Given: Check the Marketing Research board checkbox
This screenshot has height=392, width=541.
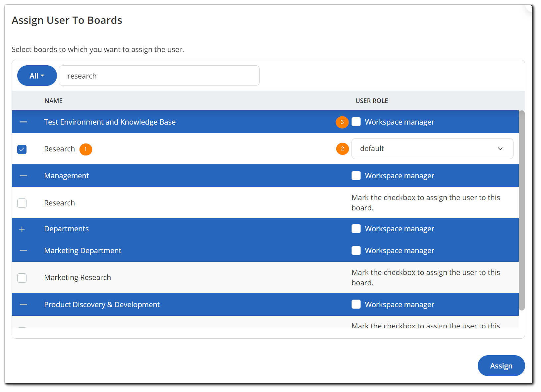Looking at the screenshot, I should tap(22, 278).
